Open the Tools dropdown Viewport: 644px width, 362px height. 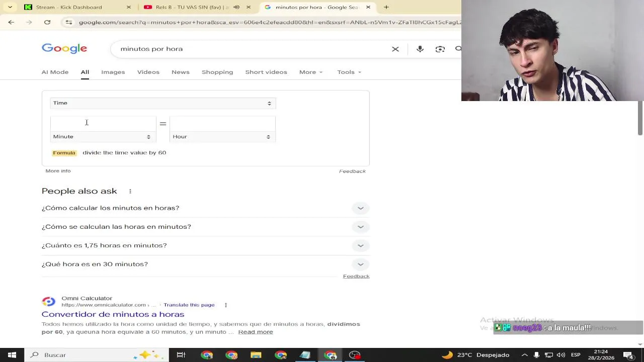point(349,72)
